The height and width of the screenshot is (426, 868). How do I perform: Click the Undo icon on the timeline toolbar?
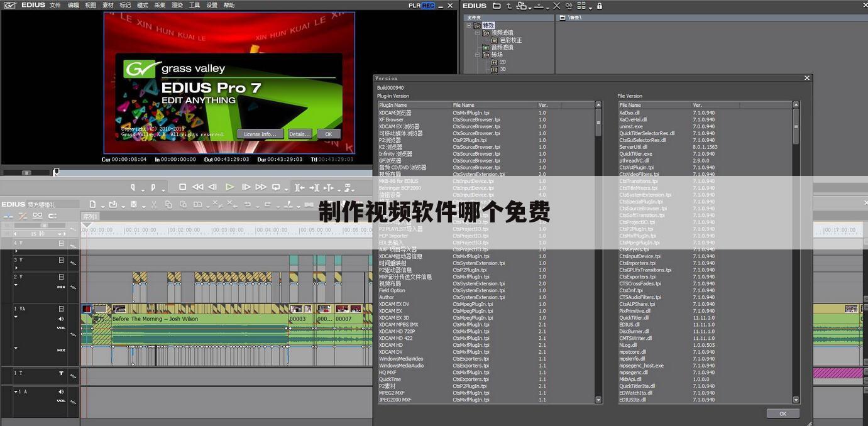[x=248, y=204]
